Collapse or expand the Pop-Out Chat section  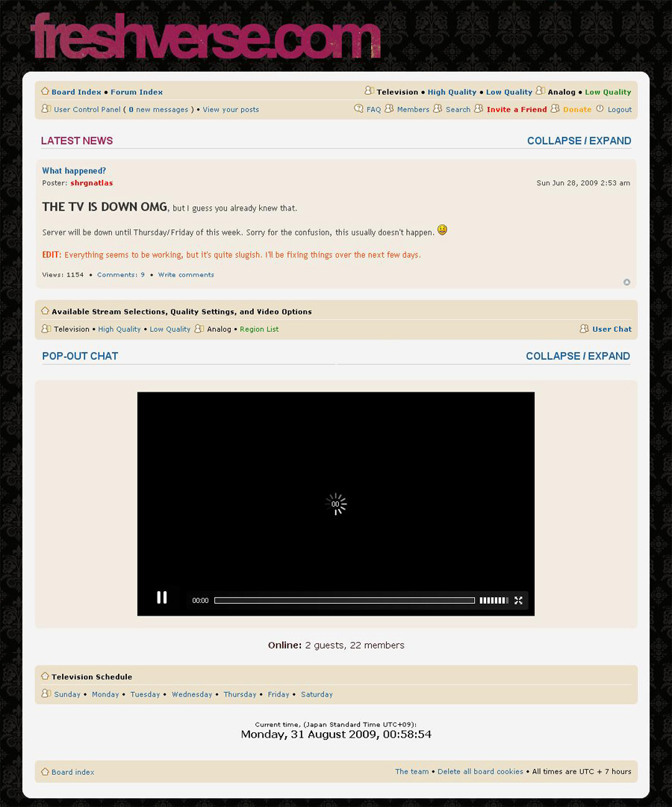pyautogui.click(x=578, y=356)
